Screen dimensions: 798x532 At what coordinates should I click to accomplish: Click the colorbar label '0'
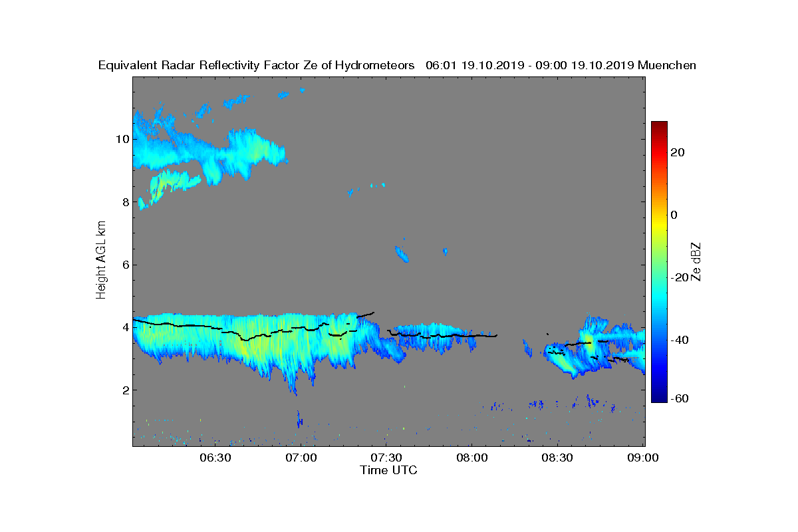674,215
